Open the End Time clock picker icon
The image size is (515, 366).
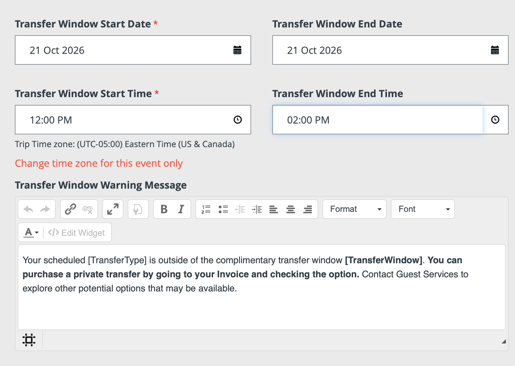495,120
